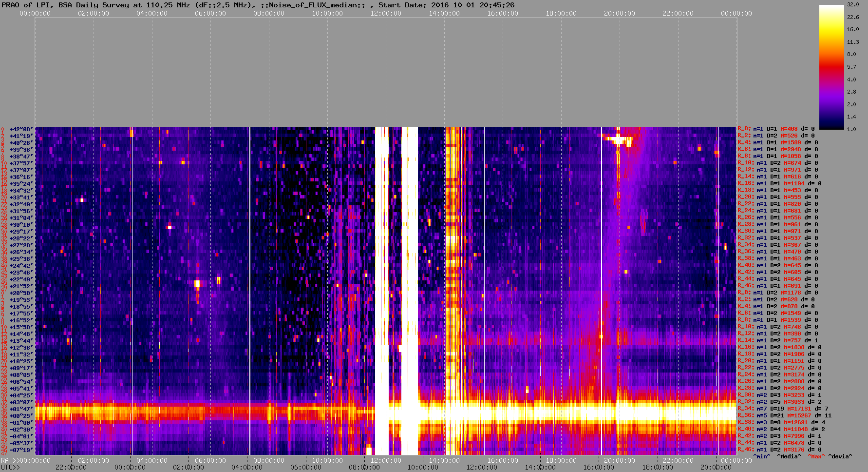
Task: Click the statistics row with M=820
Action: tap(778, 204)
